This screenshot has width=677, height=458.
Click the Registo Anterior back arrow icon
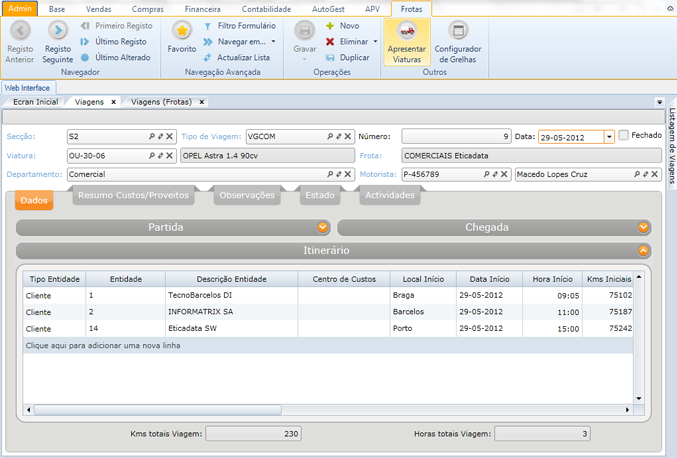[x=20, y=31]
